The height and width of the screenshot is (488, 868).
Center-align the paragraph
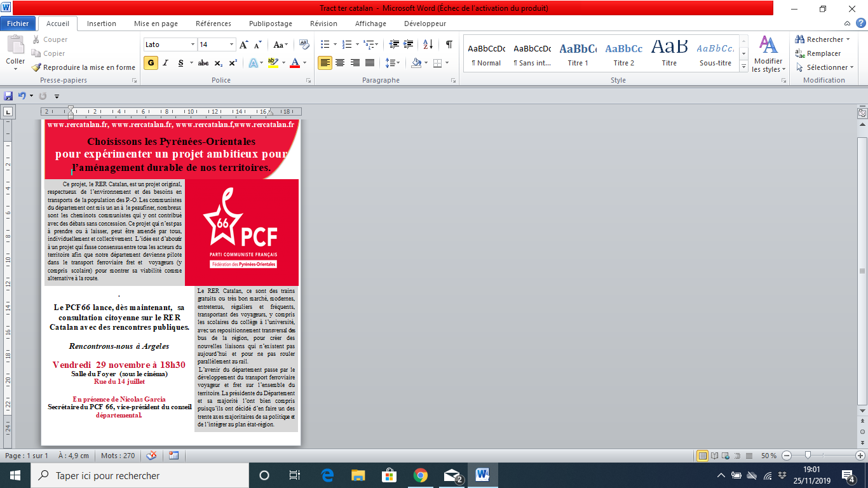[340, 63]
